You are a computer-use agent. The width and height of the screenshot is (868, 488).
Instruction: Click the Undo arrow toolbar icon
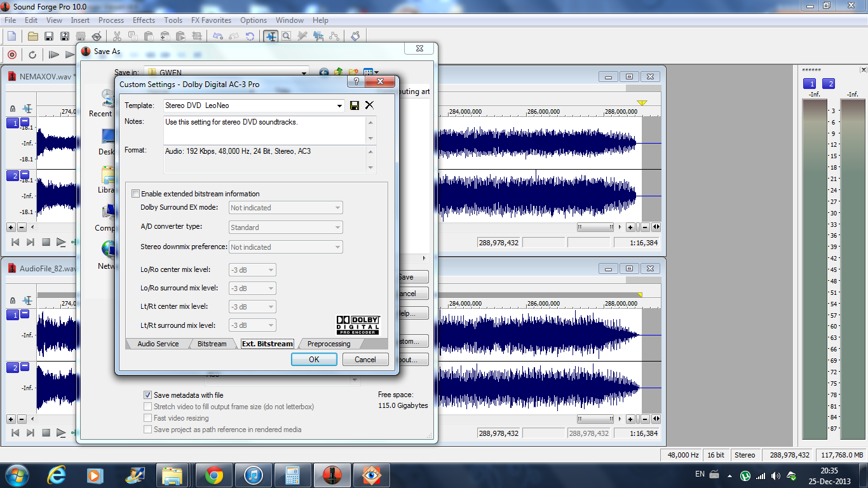[x=218, y=36]
